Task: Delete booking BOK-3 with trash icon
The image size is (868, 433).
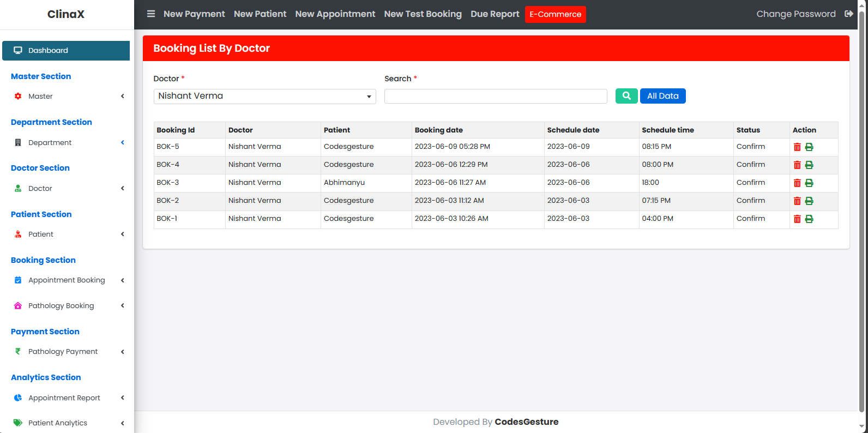Action: click(x=797, y=183)
